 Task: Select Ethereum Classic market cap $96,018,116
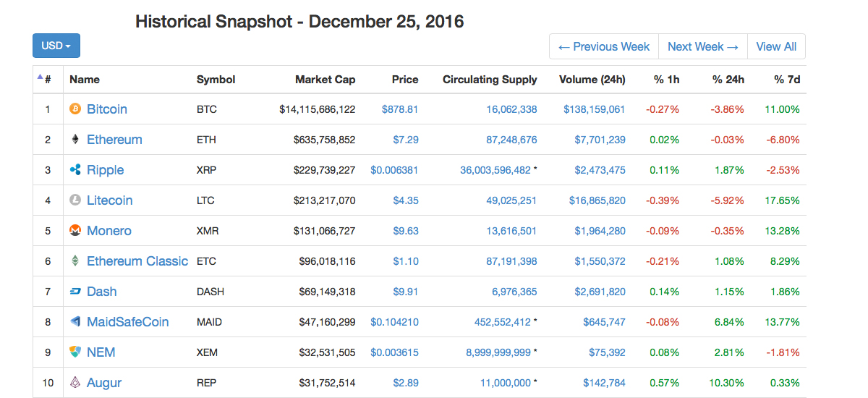pos(327,261)
